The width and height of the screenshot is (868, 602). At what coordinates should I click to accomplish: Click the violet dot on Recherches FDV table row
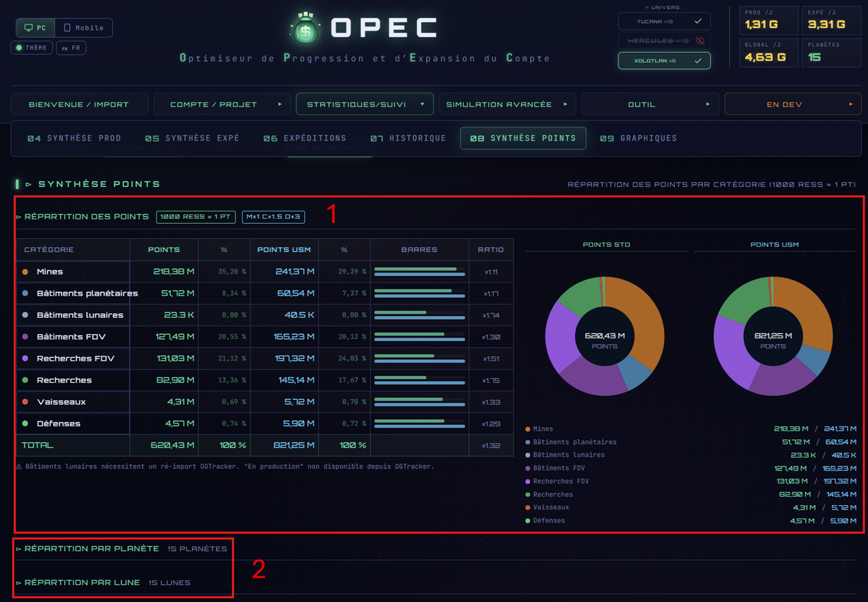coord(25,359)
